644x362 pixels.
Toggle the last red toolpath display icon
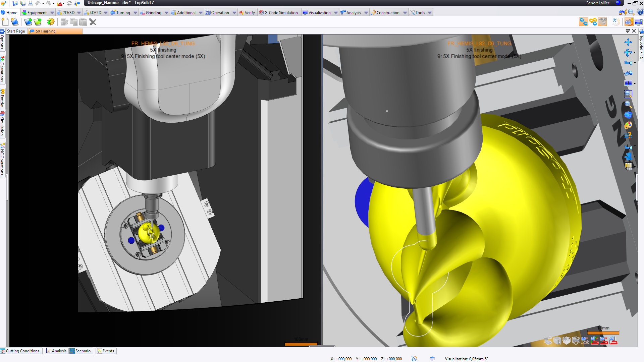point(613,341)
